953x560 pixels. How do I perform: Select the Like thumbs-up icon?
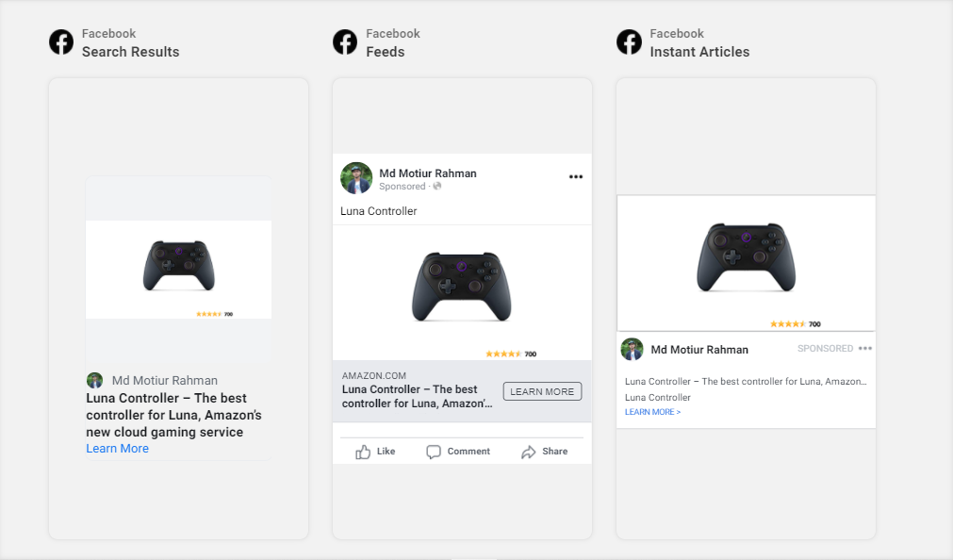(366, 452)
